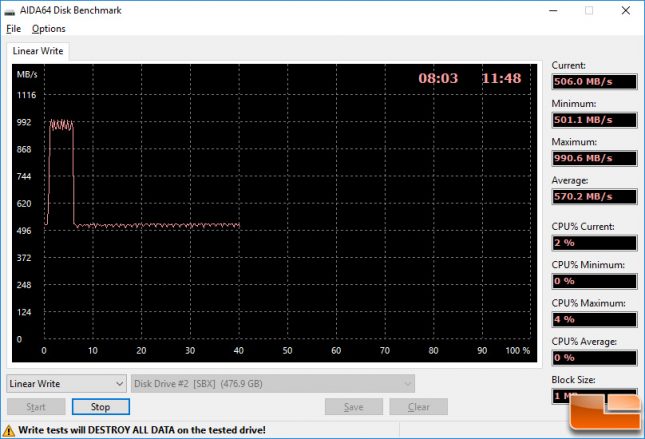Click the AIDA64 title bar disk icon
The height and width of the screenshot is (439, 645).
[x=9, y=11]
